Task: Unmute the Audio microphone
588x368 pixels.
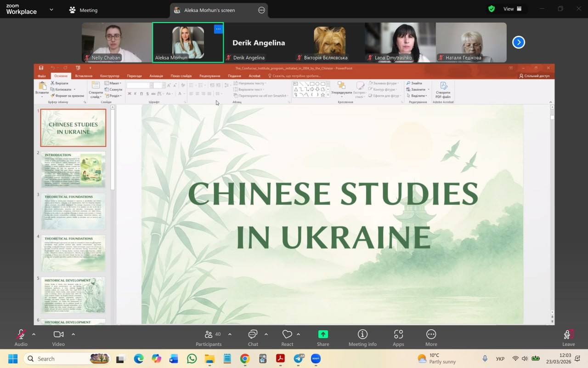Action: 21,334
